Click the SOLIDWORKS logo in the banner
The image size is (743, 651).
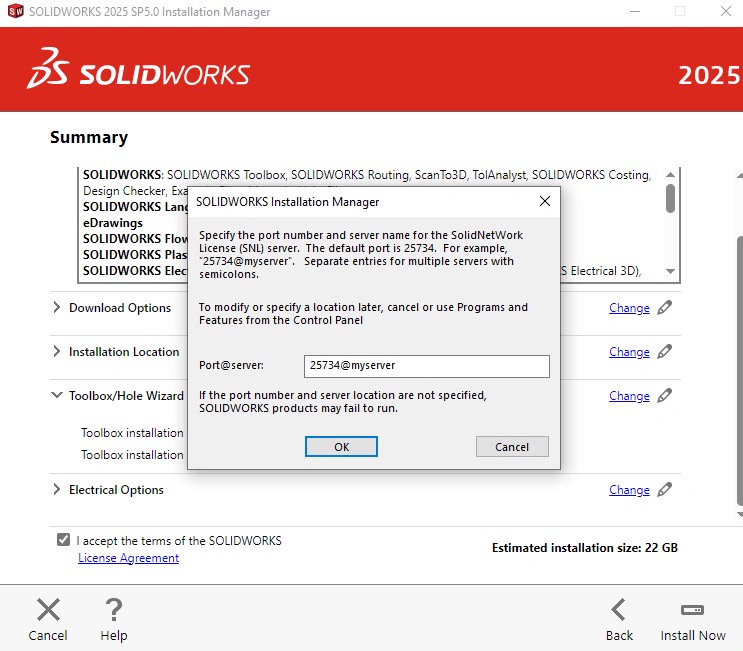coord(138,69)
